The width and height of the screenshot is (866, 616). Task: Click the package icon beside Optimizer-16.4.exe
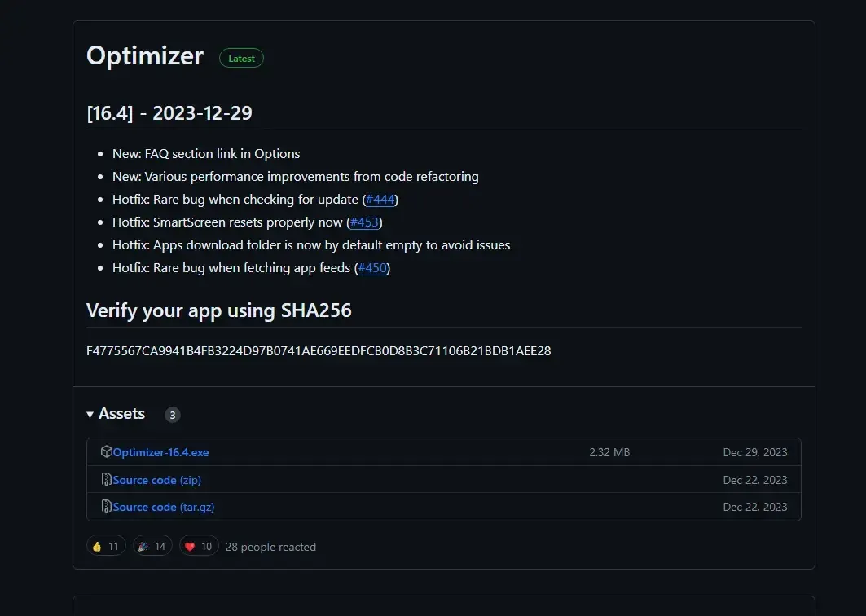(106, 452)
